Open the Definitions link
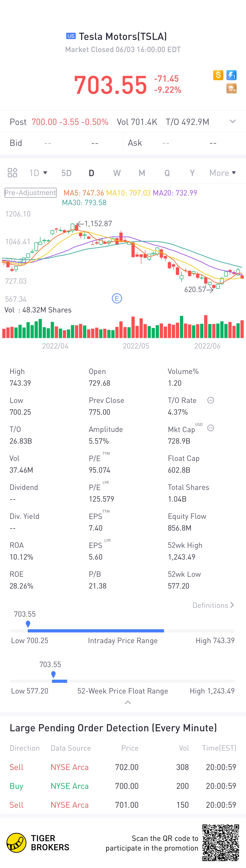This screenshot has height=868, width=246. pyautogui.click(x=213, y=605)
